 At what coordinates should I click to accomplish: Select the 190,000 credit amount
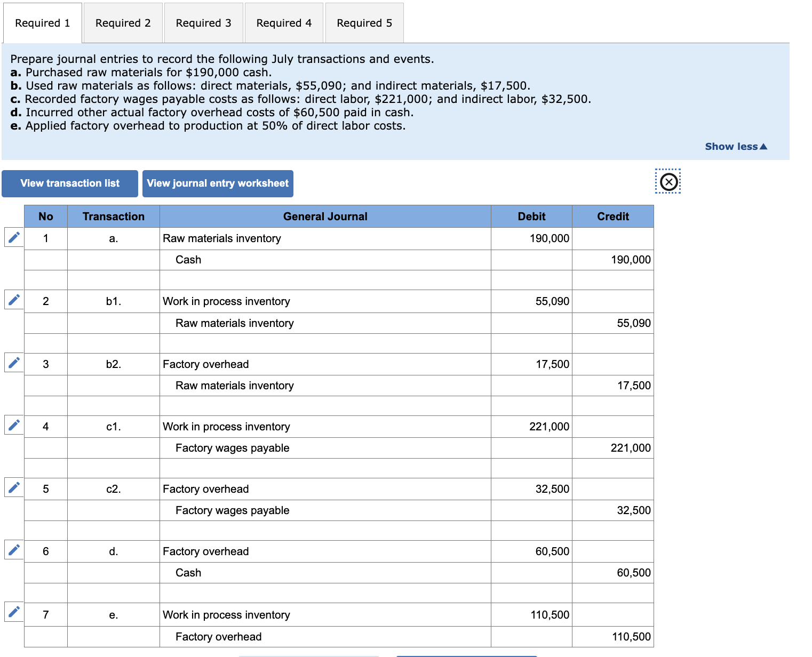[613, 260]
